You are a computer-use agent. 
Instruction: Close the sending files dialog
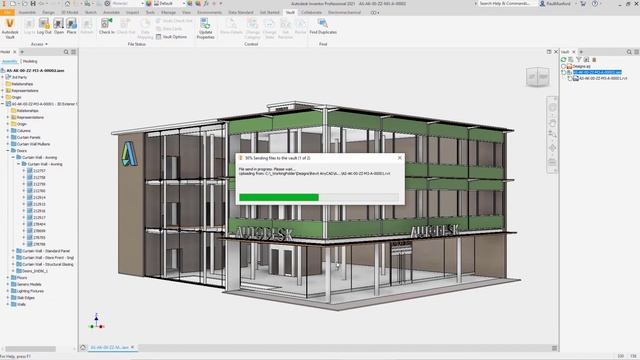(x=400, y=158)
